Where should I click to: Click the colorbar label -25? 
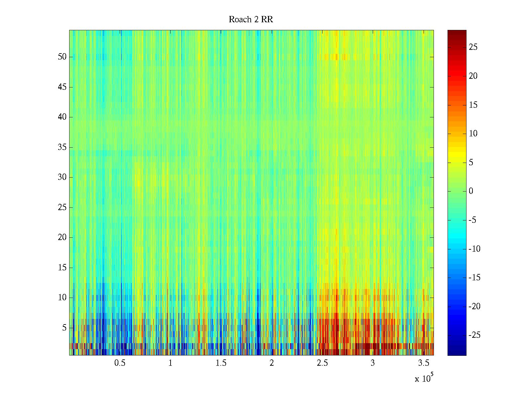(x=474, y=335)
